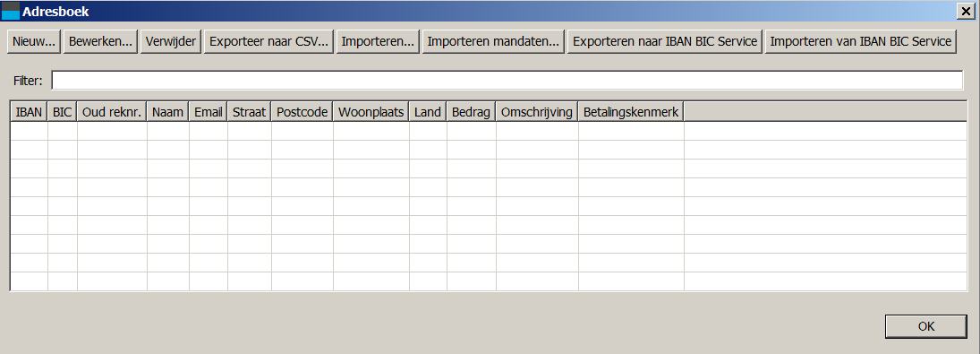This screenshot has height=354, width=980.
Task: Close the Adresboek window
Action: coord(964,11)
